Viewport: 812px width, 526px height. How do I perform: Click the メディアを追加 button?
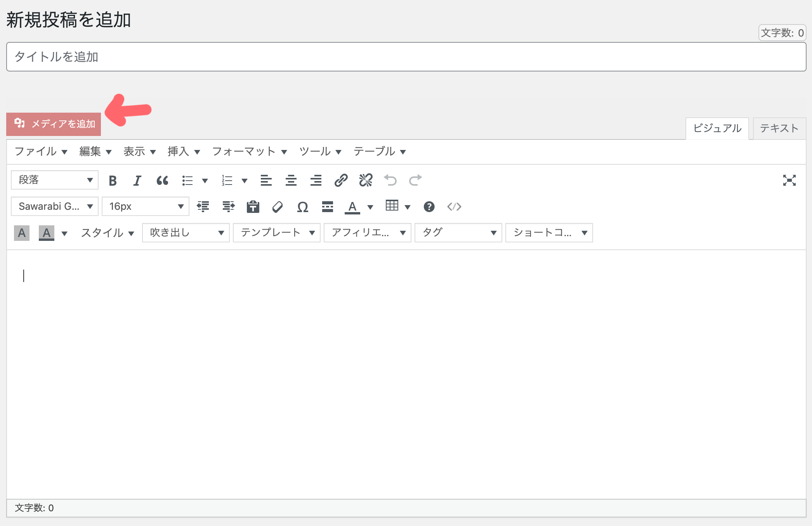[54, 124]
